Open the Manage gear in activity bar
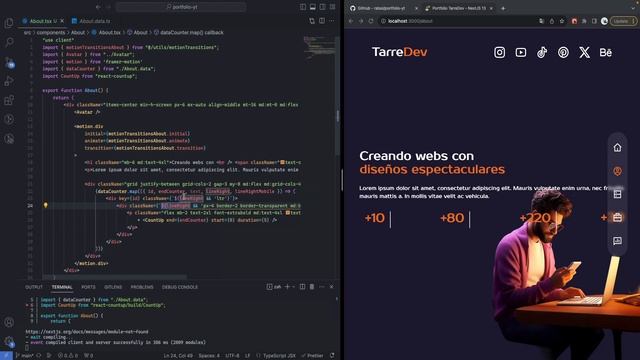This screenshot has width=640, height=360. point(9,341)
